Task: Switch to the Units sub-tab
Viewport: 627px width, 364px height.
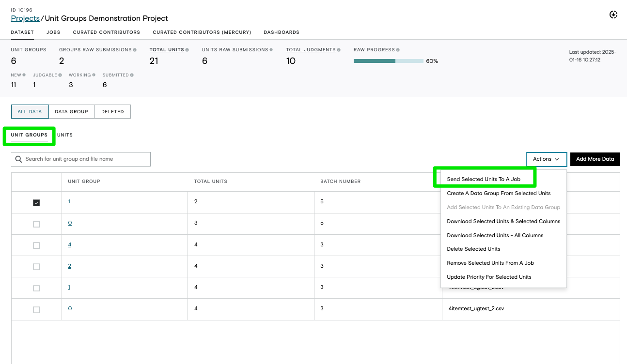Action: pos(65,135)
